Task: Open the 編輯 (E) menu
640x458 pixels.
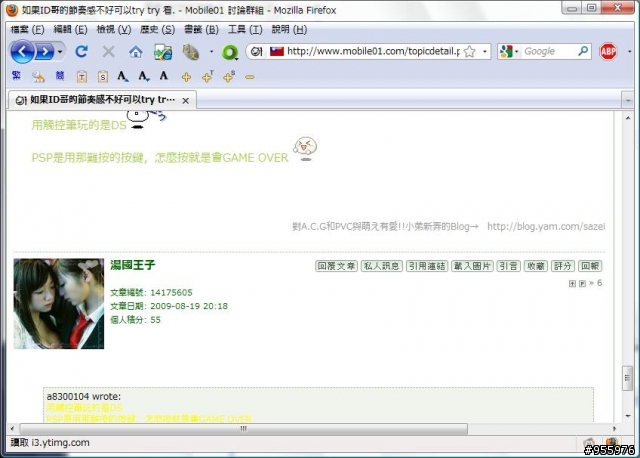Action: (x=71, y=29)
